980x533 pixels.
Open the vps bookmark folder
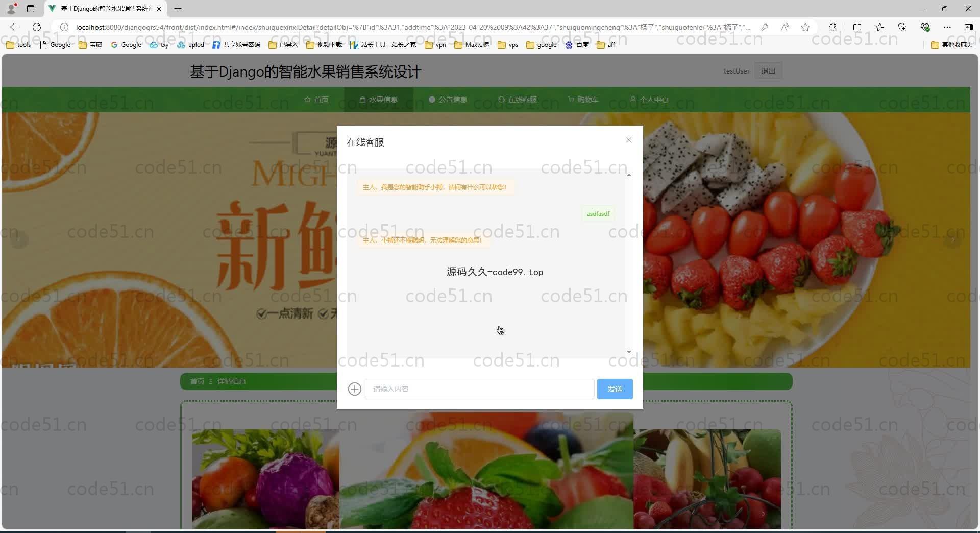click(508, 45)
